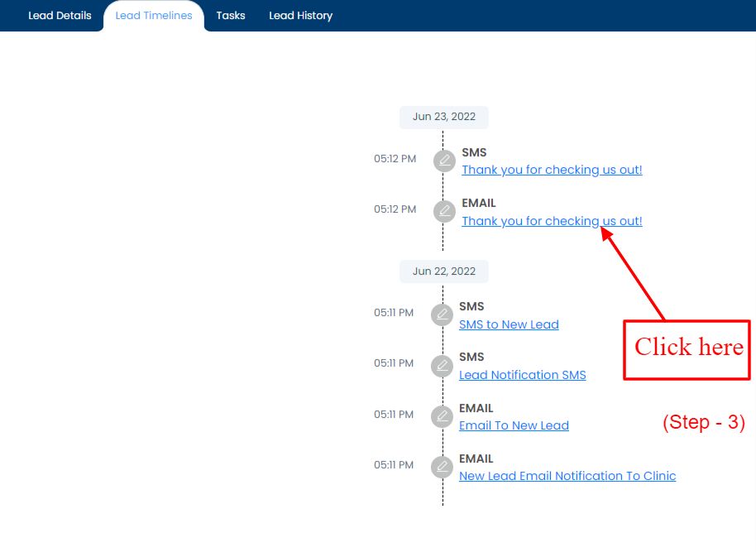756x552 pixels.
Task: Click pencil icon beside Jun 23 SMS entry
Action: tap(444, 161)
